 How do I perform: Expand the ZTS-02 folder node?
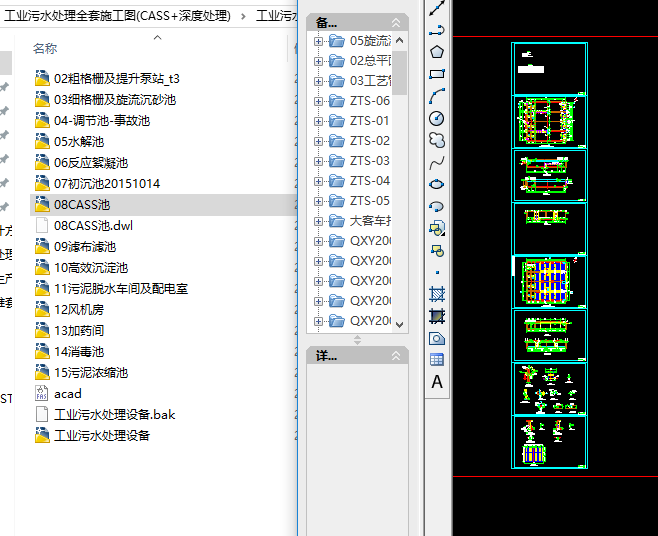click(319, 141)
